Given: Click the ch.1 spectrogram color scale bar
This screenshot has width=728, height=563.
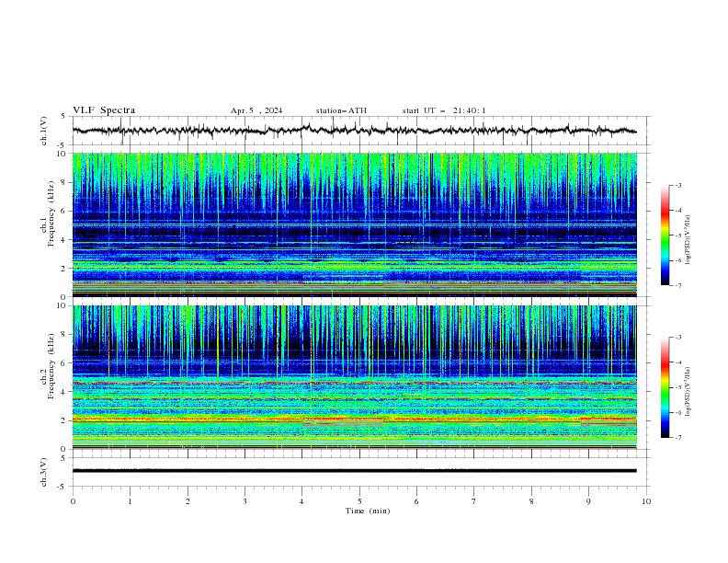Looking at the screenshot, I should click(x=665, y=236).
